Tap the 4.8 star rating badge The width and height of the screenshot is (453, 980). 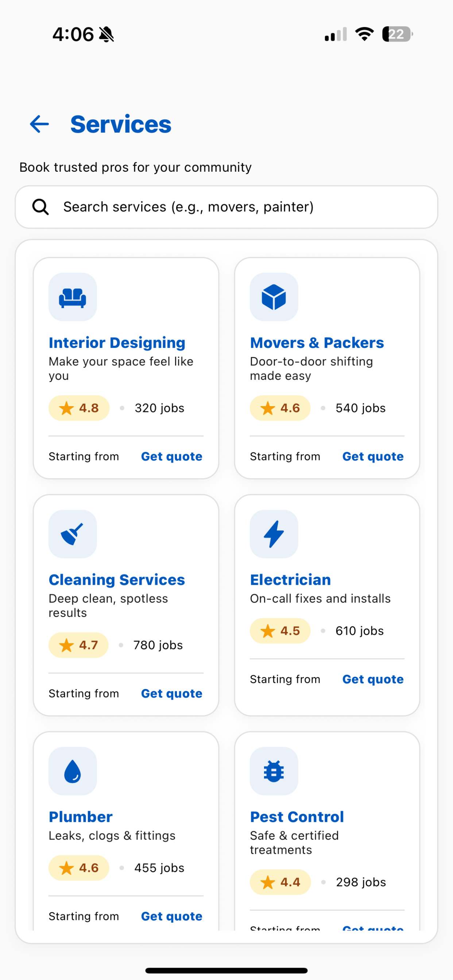click(x=79, y=408)
